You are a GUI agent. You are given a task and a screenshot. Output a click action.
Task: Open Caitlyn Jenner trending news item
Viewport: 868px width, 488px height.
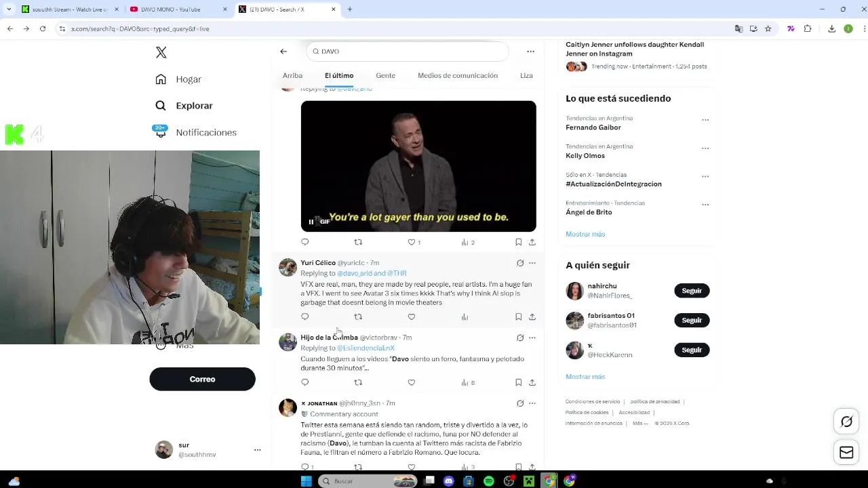[x=636, y=57]
